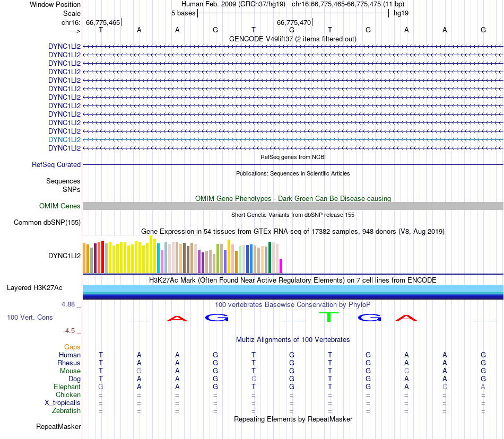Click the faded C in Mouse row
Viewport: 504px width, 439px height.
click(x=406, y=371)
